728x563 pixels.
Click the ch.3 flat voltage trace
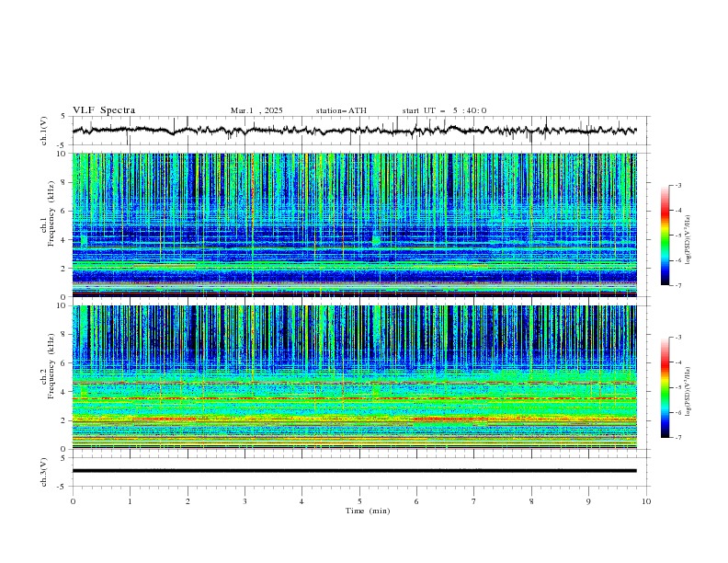[x=355, y=471]
